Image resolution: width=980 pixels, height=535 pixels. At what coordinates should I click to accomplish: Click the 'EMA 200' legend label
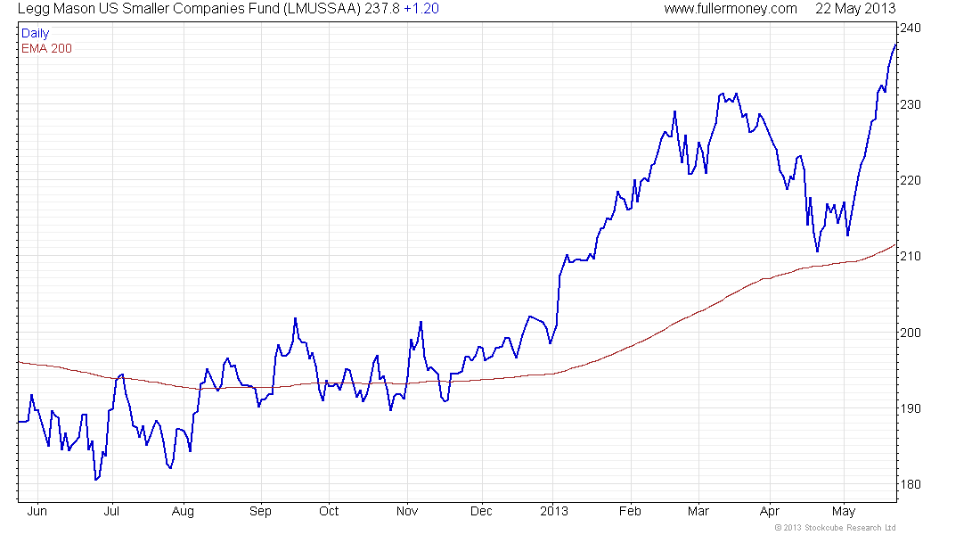[x=46, y=48]
